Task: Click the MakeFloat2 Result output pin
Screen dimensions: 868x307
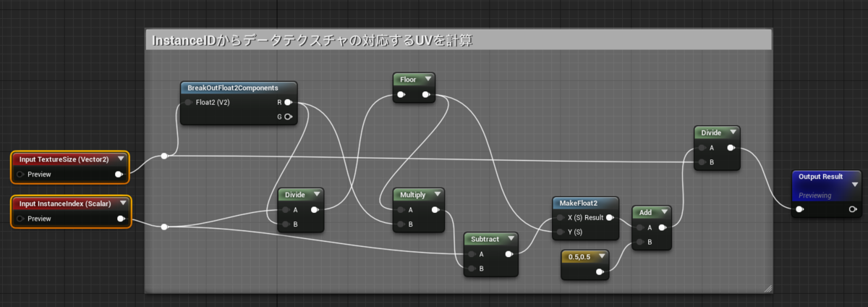Action: pos(610,217)
